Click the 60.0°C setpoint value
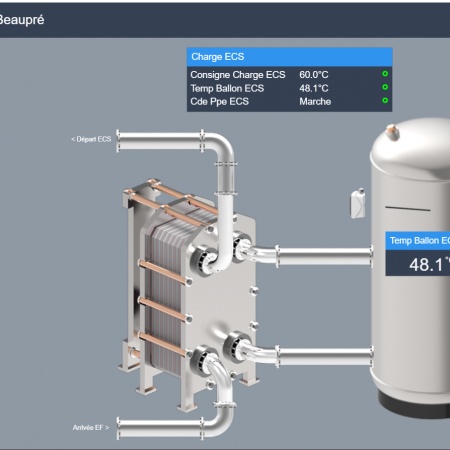 314,75
